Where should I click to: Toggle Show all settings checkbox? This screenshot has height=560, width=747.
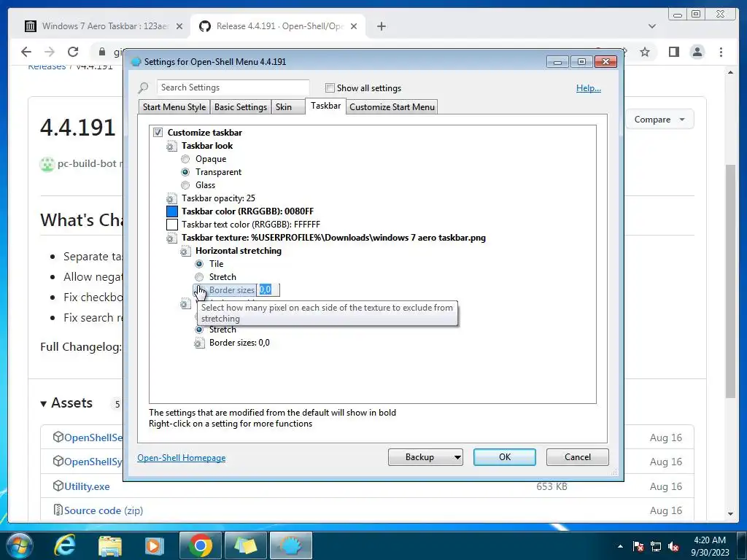[x=330, y=88]
